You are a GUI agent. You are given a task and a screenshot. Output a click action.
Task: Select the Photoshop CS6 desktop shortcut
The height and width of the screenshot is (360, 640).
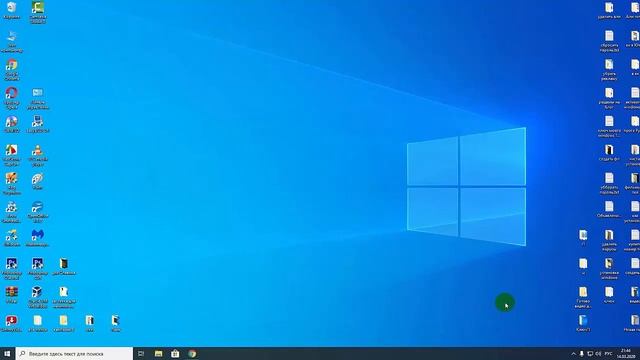(38, 268)
